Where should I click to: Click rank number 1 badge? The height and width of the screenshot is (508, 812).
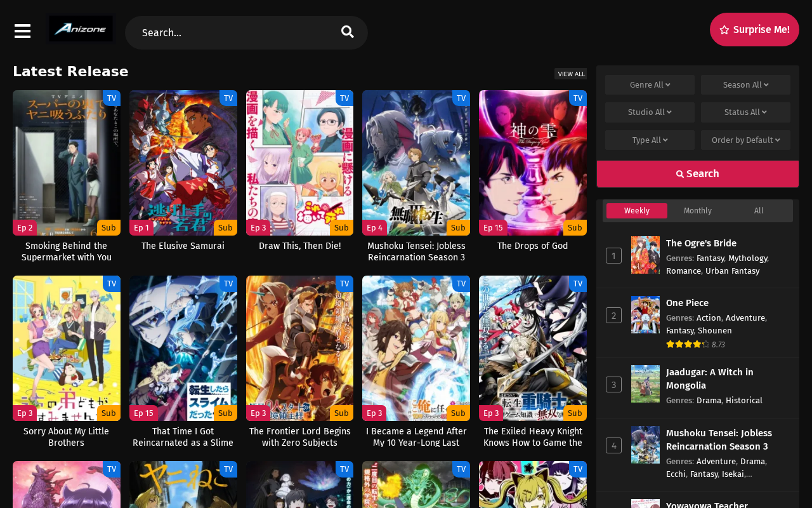pos(613,256)
